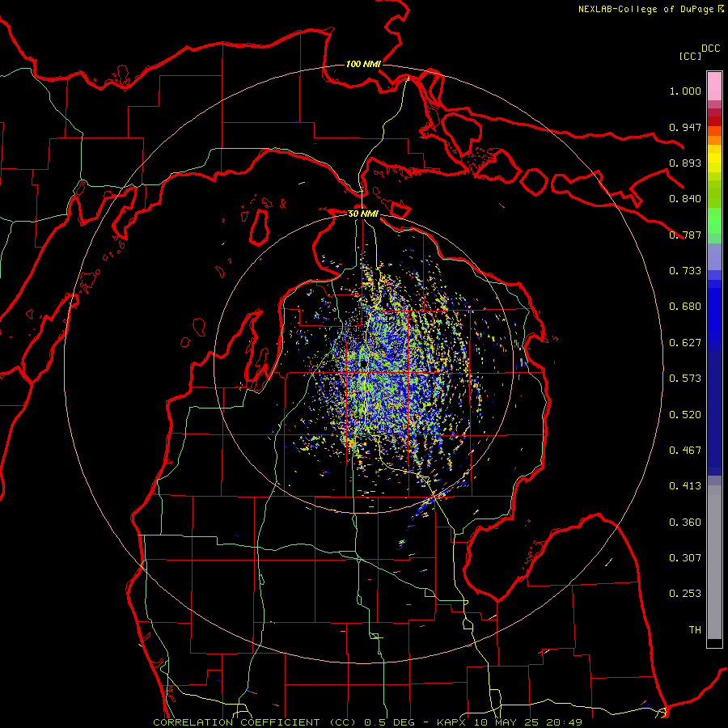Image resolution: width=728 pixels, height=728 pixels.
Task: Click the 0.413 legend value
Action: click(x=685, y=486)
